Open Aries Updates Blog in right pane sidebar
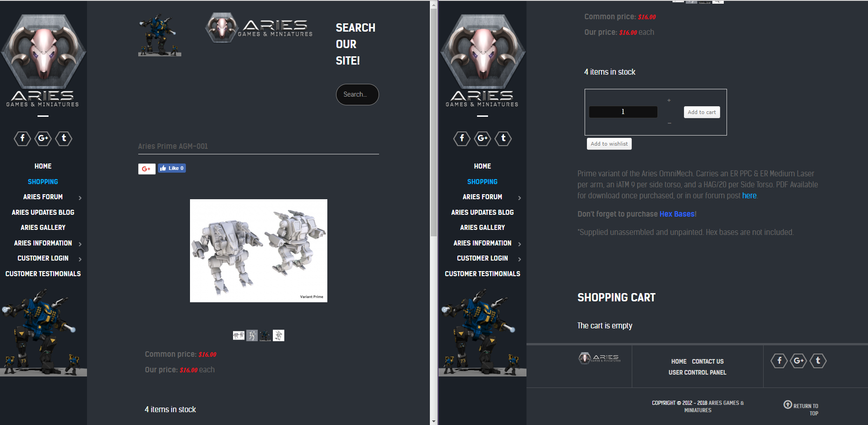 tap(483, 212)
